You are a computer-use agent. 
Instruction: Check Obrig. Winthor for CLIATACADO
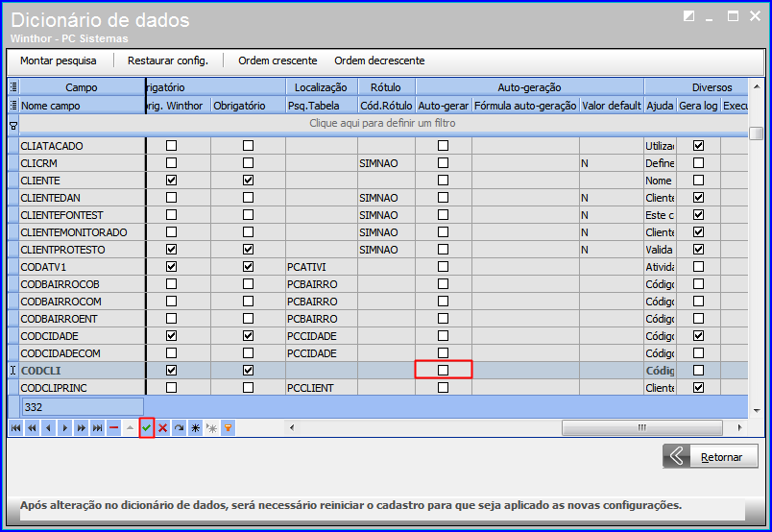(x=171, y=145)
